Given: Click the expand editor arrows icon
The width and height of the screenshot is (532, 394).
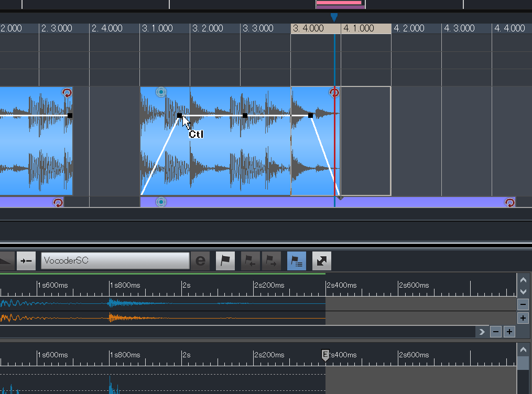Looking at the screenshot, I should click(321, 260).
